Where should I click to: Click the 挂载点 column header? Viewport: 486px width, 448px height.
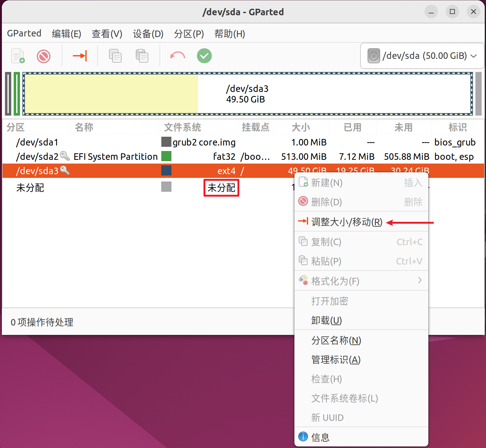[256, 127]
